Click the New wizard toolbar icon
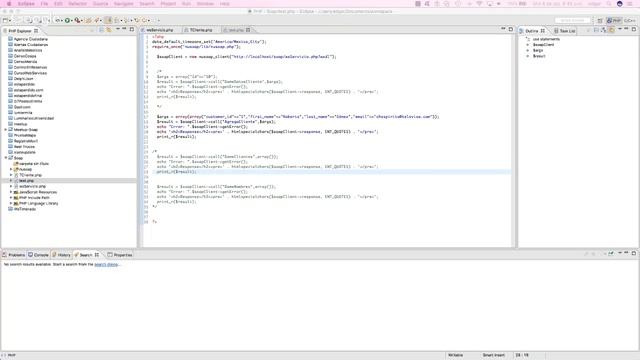This screenshot has height=360, width=640. tap(5, 20)
